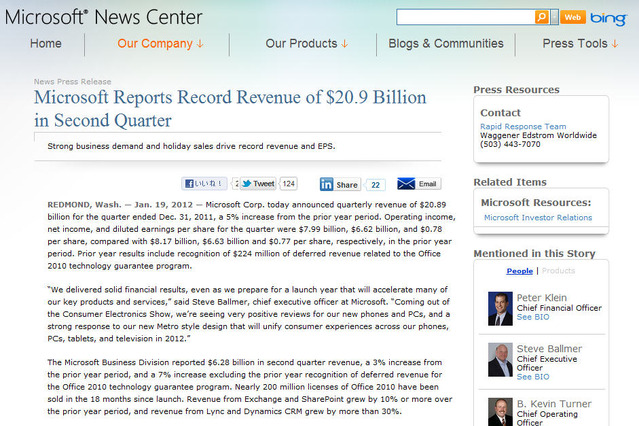
Task: Open the Home menu item
Action: (x=46, y=44)
